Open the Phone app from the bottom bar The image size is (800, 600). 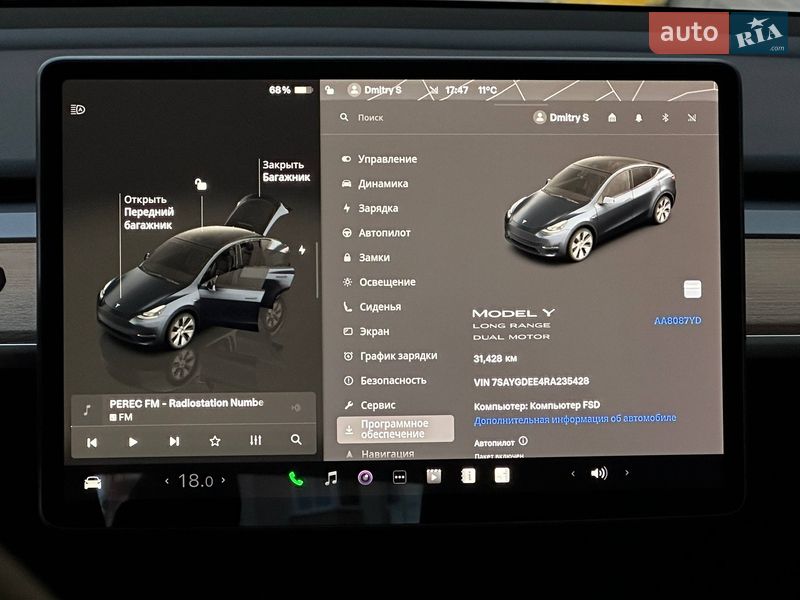[x=296, y=478]
